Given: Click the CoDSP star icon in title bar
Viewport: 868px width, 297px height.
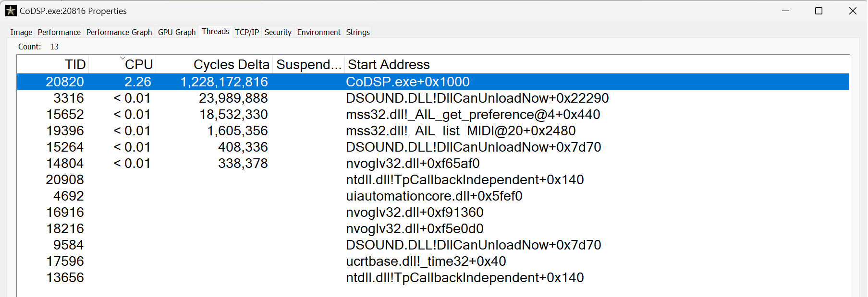Looking at the screenshot, I should [x=11, y=11].
